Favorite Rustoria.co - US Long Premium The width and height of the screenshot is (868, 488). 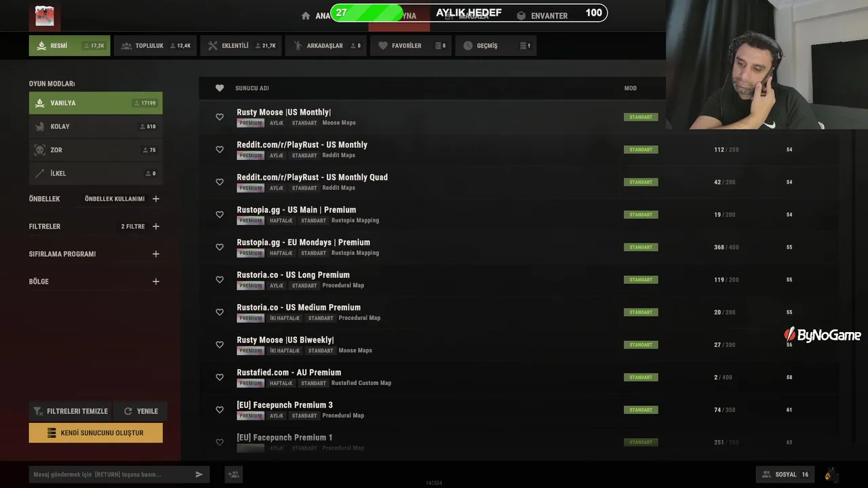pos(220,280)
